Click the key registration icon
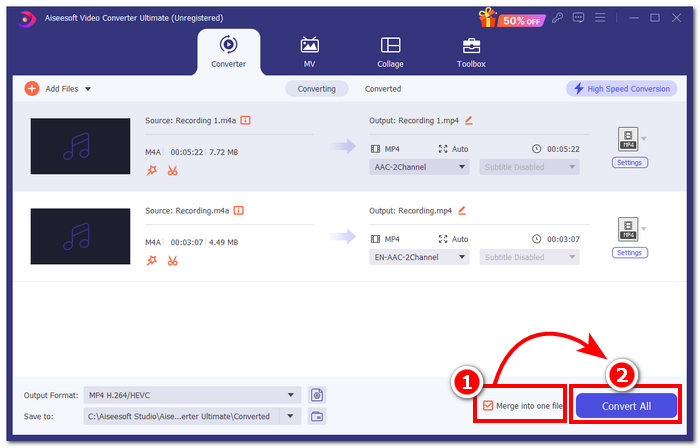Screen dimensions: 700x448 [557, 18]
